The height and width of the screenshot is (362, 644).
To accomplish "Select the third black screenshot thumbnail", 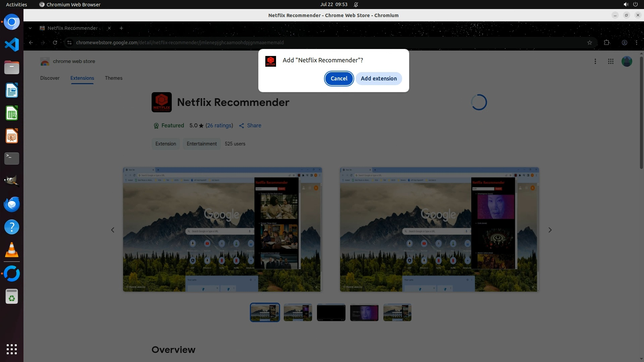I will pyautogui.click(x=331, y=312).
